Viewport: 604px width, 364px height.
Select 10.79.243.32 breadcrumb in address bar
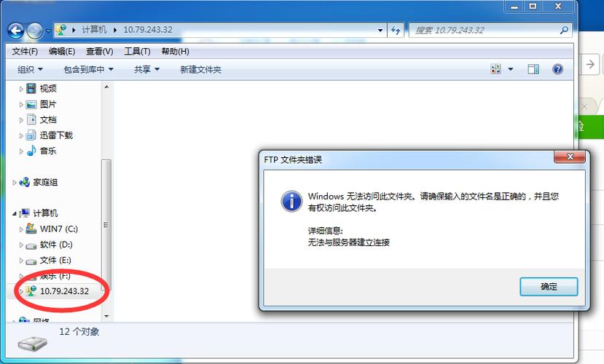pos(147,30)
